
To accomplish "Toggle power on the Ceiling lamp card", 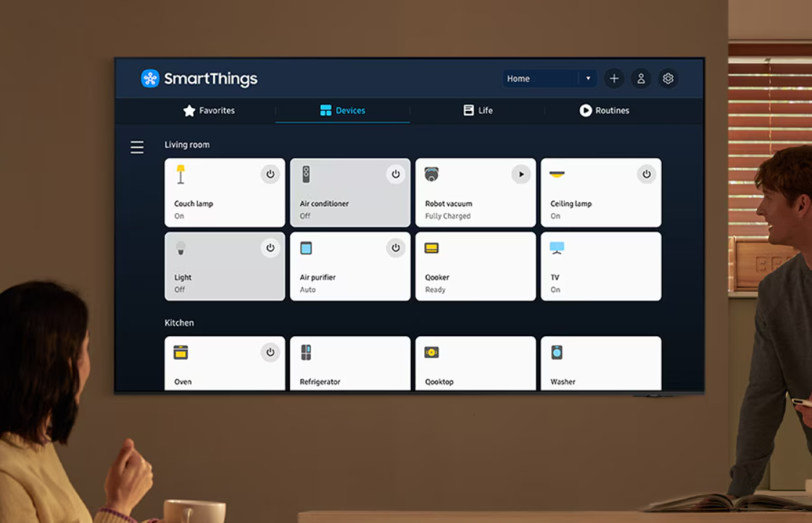I will pyautogui.click(x=646, y=175).
